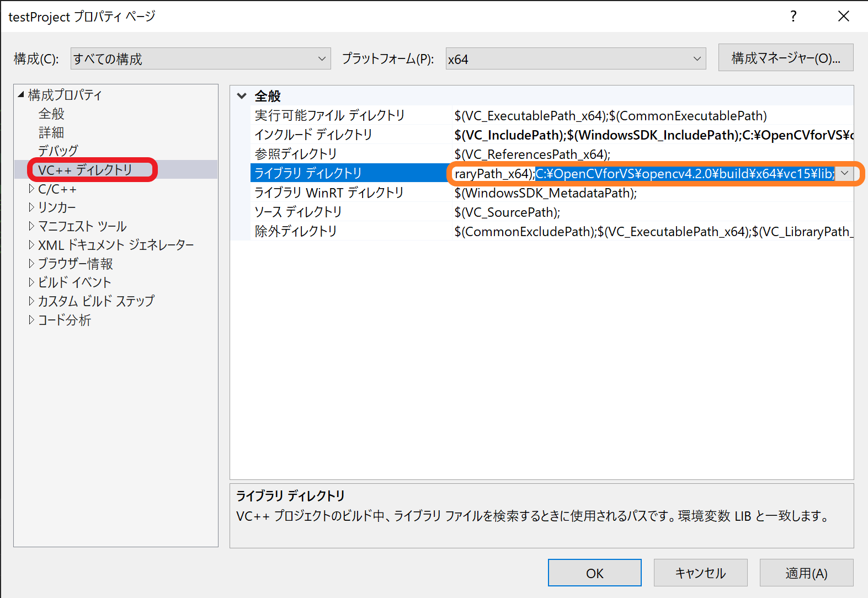Screen dimensions: 868x598
Task: Expand the マニフェスト ツール node
Action: click(x=31, y=226)
